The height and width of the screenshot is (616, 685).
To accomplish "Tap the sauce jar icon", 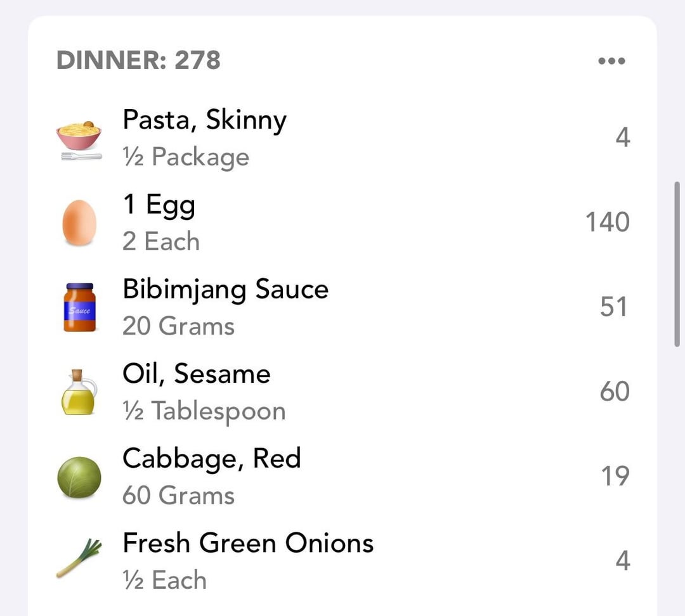I will pyautogui.click(x=79, y=307).
